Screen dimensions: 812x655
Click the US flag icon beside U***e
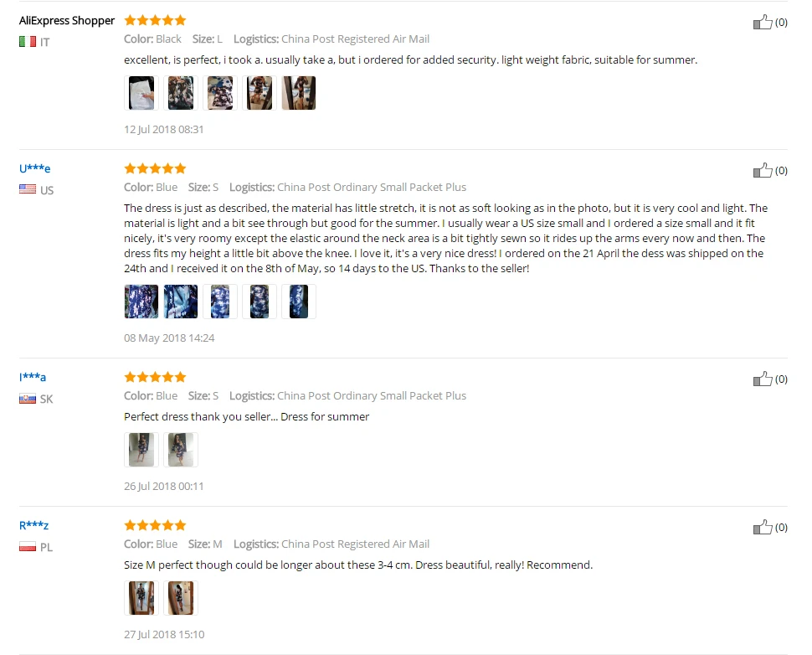pyautogui.click(x=28, y=189)
